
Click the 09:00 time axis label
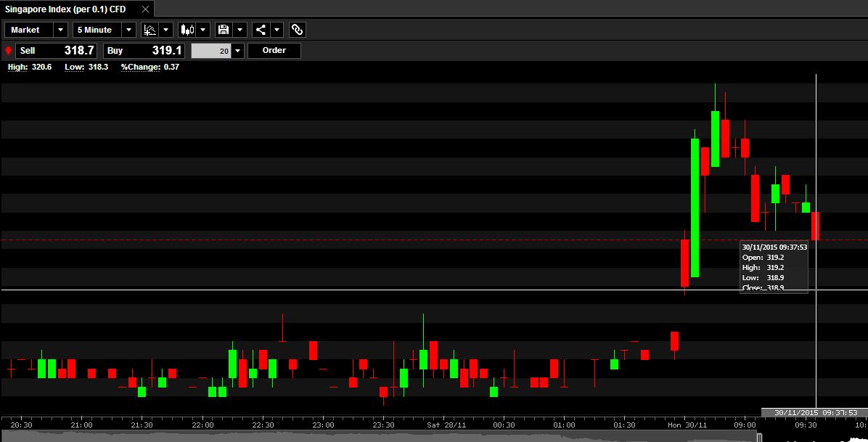pyautogui.click(x=745, y=425)
